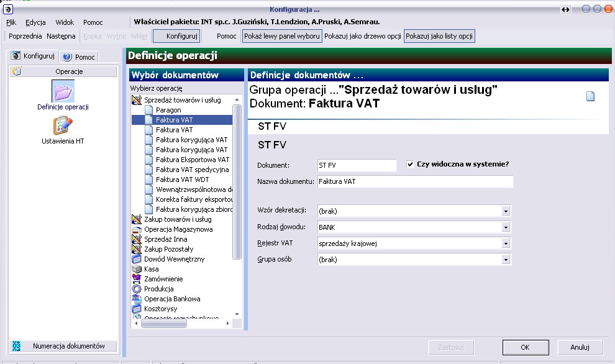Click the Konfiguruj toolbar button
The height and width of the screenshot is (364, 615).
tap(176, 36)
